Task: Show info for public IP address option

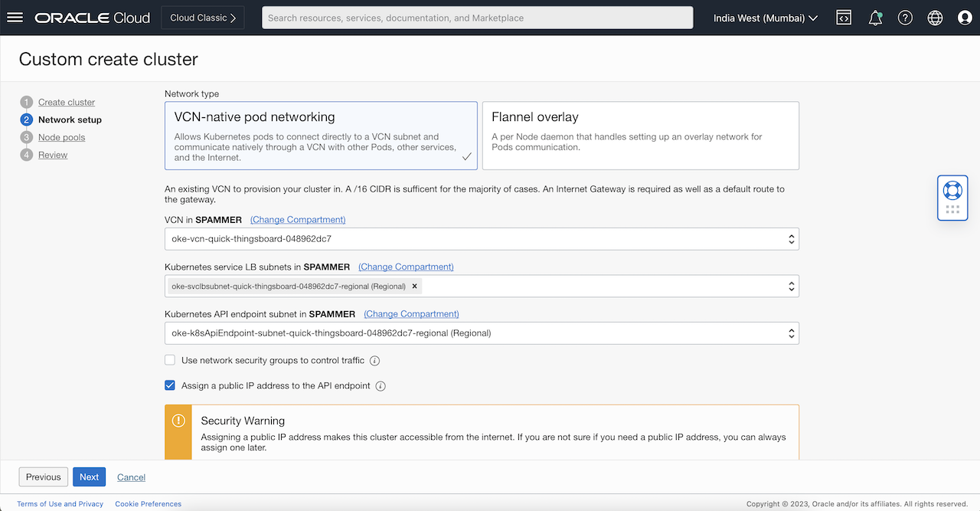Action: [x=381, y=386]
